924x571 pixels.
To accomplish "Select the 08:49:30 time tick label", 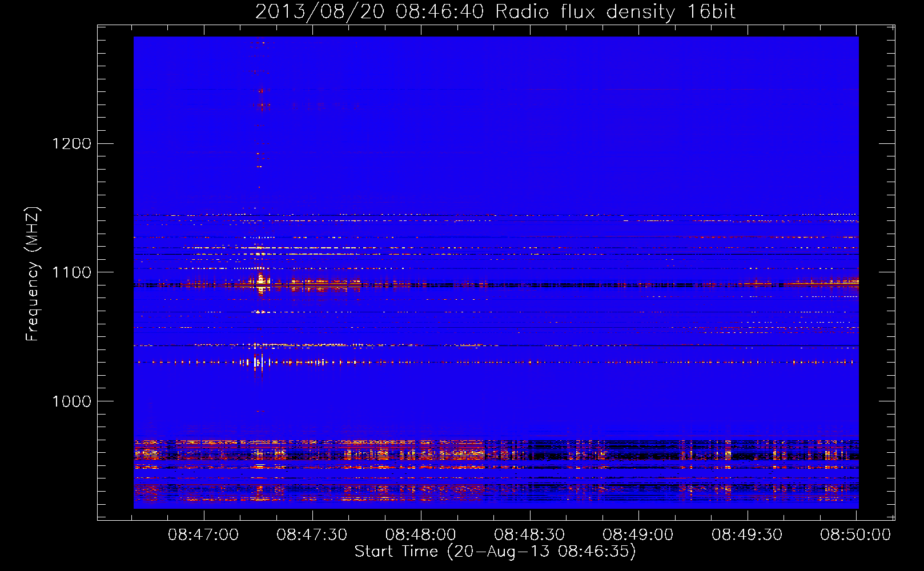I will pos(747,534).
